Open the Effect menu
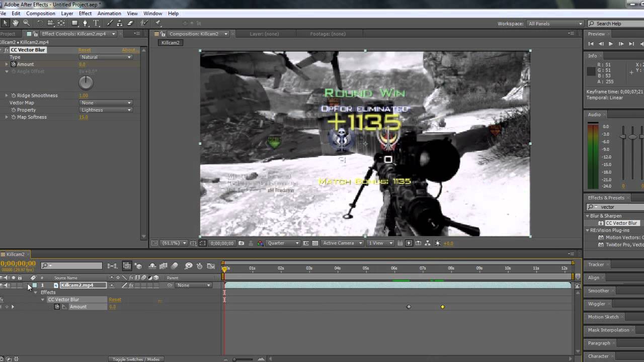The width and height of the screenshot is (644, 362). pos(85,13)
